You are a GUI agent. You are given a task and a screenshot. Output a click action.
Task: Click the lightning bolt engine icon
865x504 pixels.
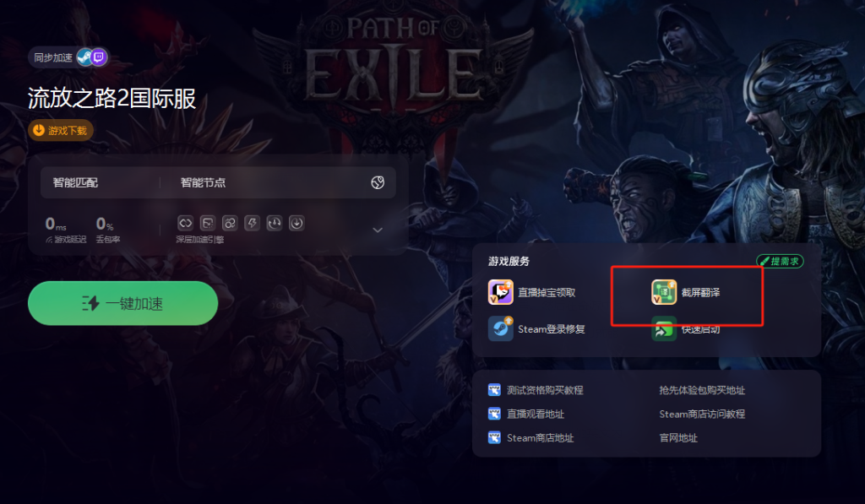[x=252, y=223]
